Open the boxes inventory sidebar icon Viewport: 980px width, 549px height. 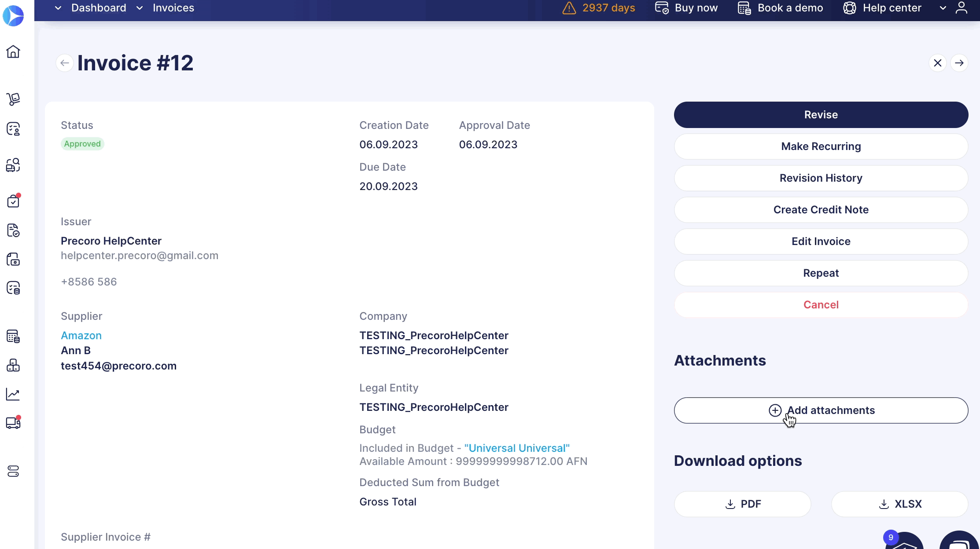click(13, 365)
